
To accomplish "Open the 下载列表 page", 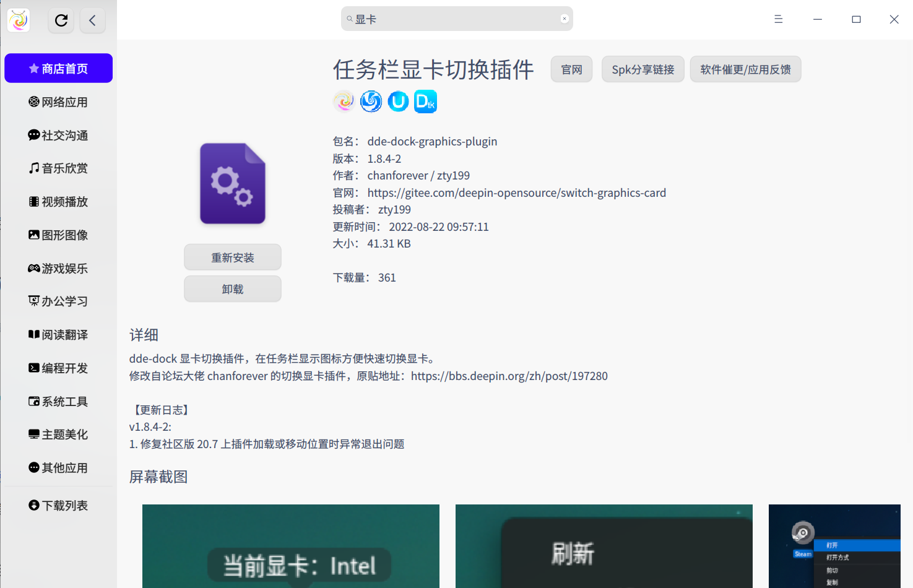I will pyautogui.click(x=59, y=506).
